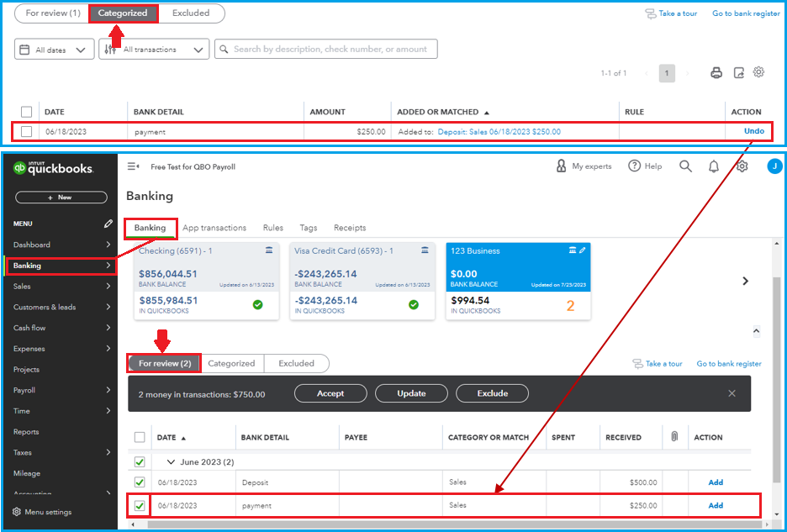Collapse account cards with the up chevron
This screenshot has height=532, width=787.
tap(757, 331)
